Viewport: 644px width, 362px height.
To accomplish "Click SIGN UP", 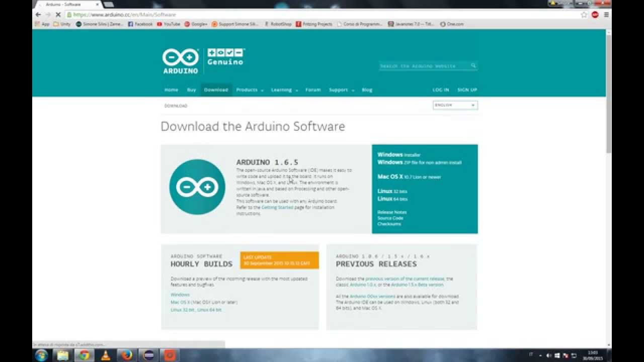I will [x=467, y=90].
